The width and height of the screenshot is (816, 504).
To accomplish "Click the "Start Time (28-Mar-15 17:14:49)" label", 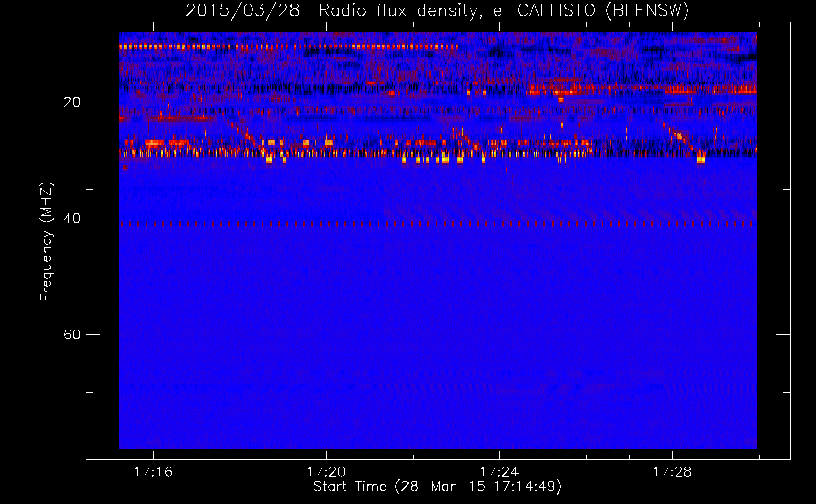I will pyautogui.click(x=437, y=487).
